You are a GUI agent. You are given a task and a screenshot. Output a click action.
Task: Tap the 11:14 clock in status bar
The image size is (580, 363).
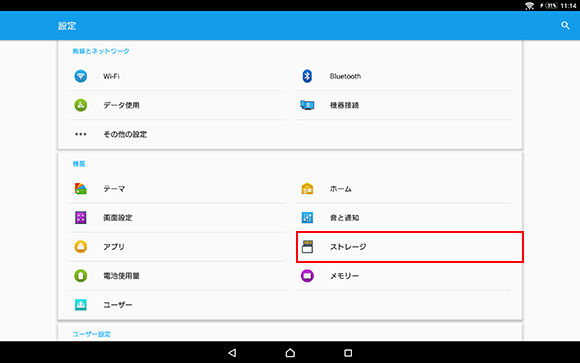click(569, 6)
